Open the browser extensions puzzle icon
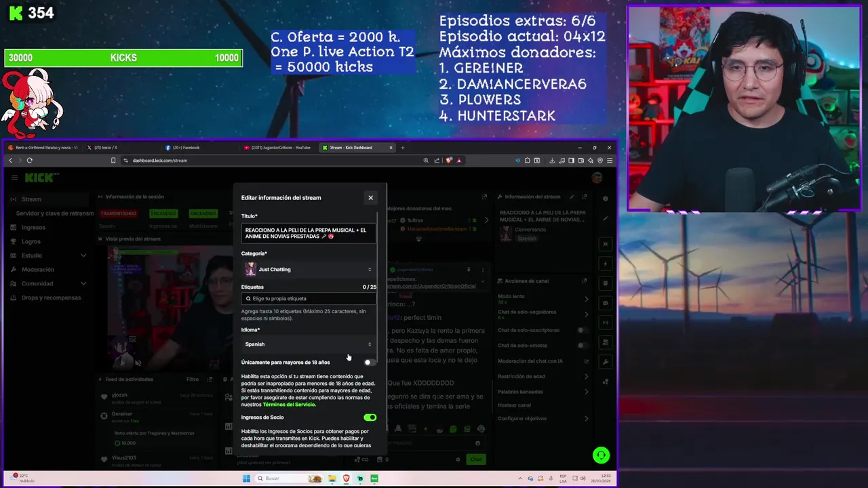Image resolution: width=868 pixels, height=488 pixels. tap(527, 161)
